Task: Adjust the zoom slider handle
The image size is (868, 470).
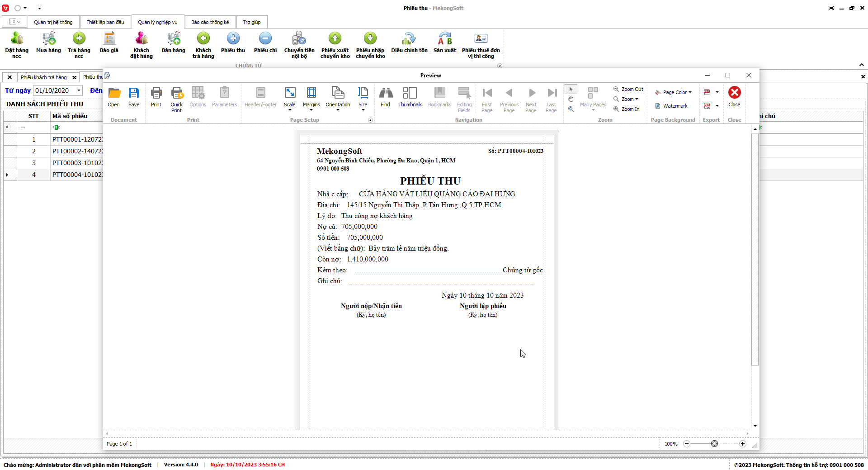Action: 714,444
